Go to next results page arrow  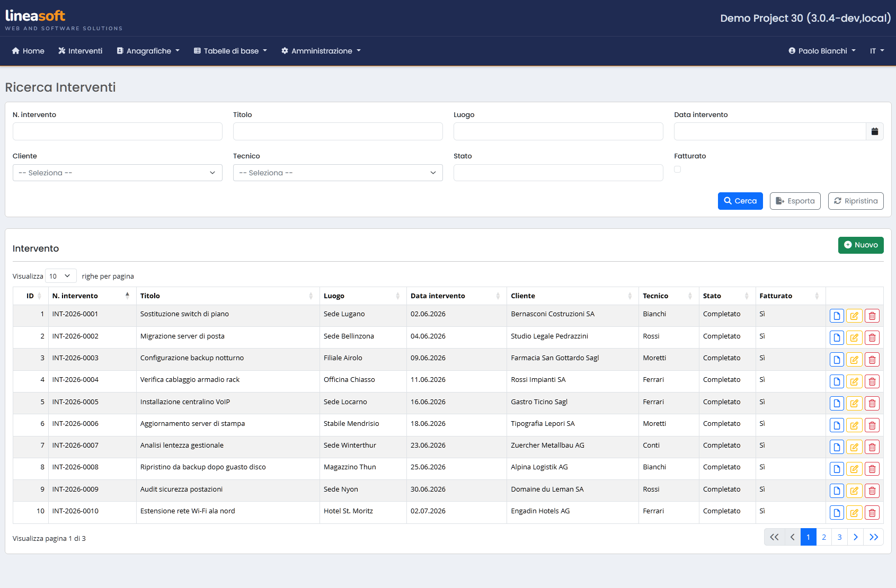click(855, 537)
